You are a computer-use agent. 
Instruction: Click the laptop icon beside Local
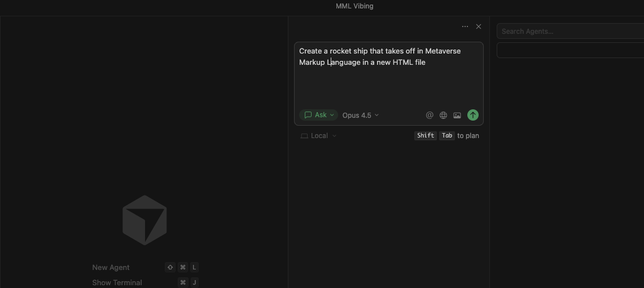tap(304, 136)
